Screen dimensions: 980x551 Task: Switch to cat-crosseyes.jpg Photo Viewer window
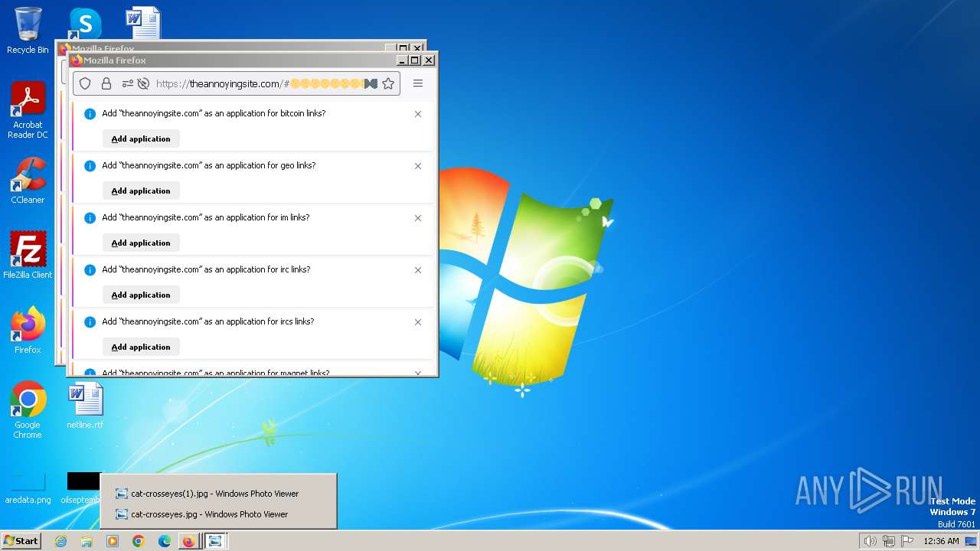point(218,514)
